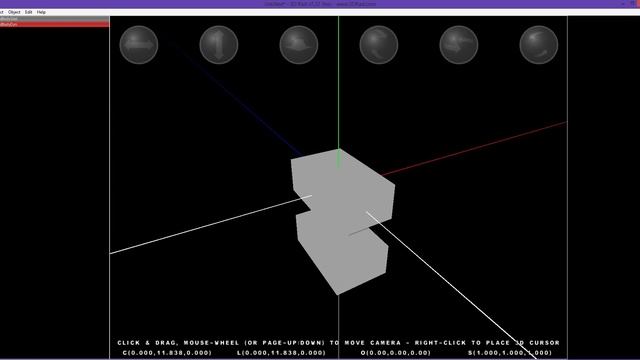This screenshot has height=360, width=640.
Task: Click the O(0.00,0.00,0.00) readout
Action: click(396, 353)
